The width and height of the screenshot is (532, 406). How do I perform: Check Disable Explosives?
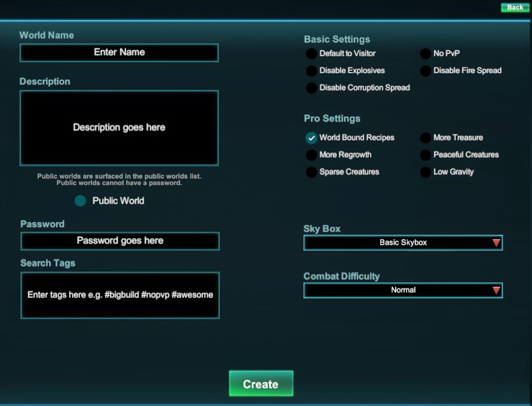312,71
